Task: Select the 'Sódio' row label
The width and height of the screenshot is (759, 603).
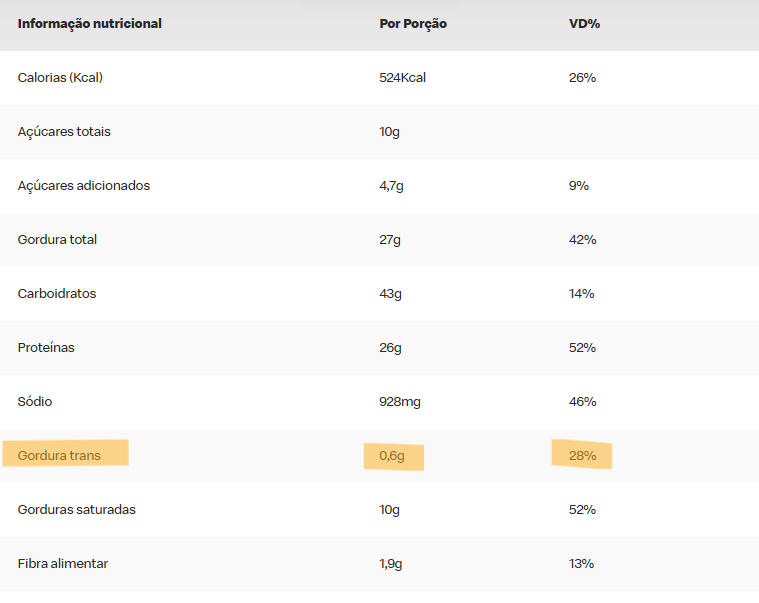Action: 35,402
